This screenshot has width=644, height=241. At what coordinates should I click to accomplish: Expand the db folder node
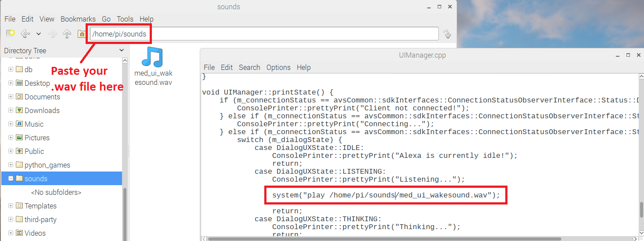coord(11,69)
